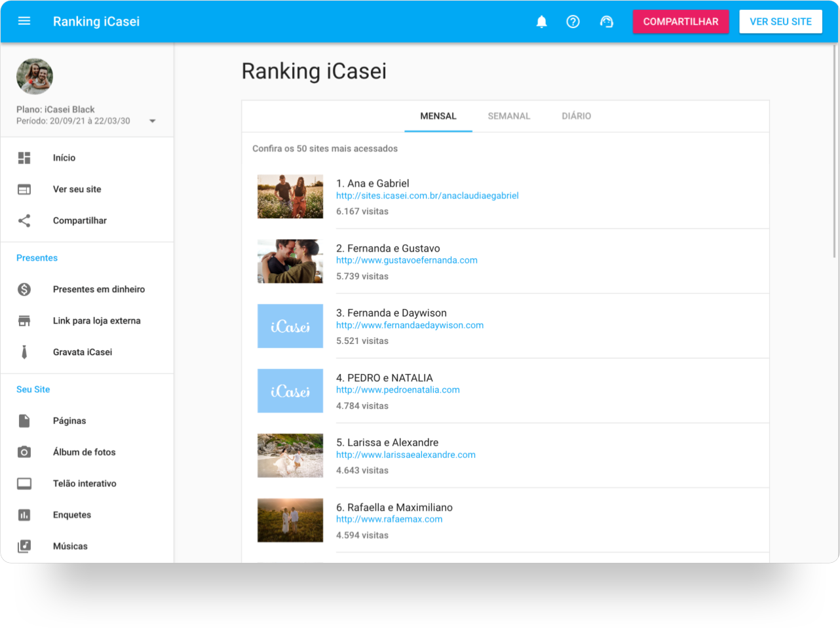The height and width of the screenshot is (629, 840).
Task: Open the support headset icon
Action: tap(607, 22)
